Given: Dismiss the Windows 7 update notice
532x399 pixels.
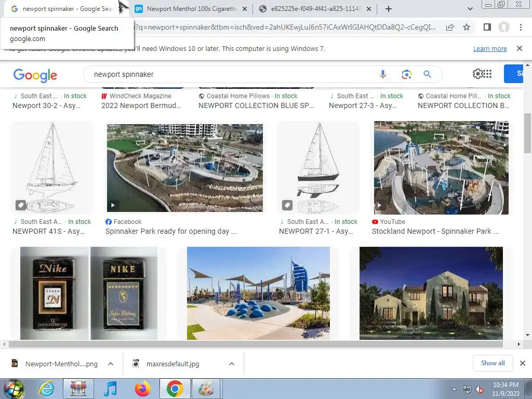Looking at the screenshot, I should point(519,48).
